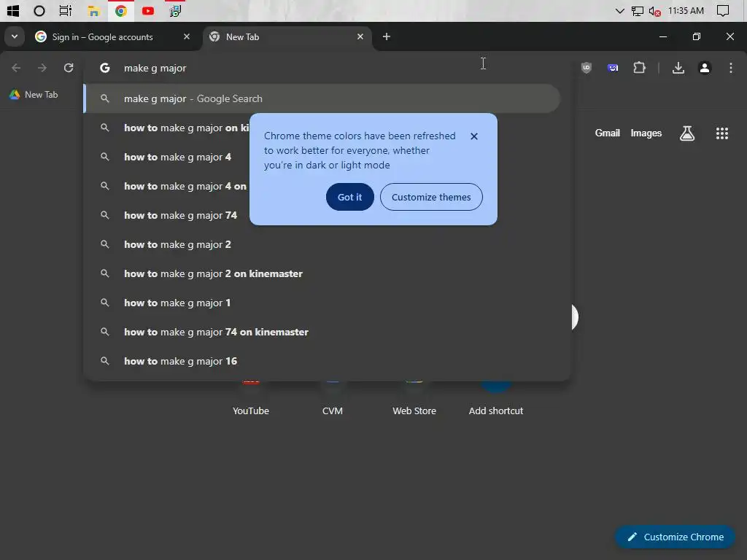The image size is (747, 560).
Task: Open the Google apps grid
Action: pos(722,133)
